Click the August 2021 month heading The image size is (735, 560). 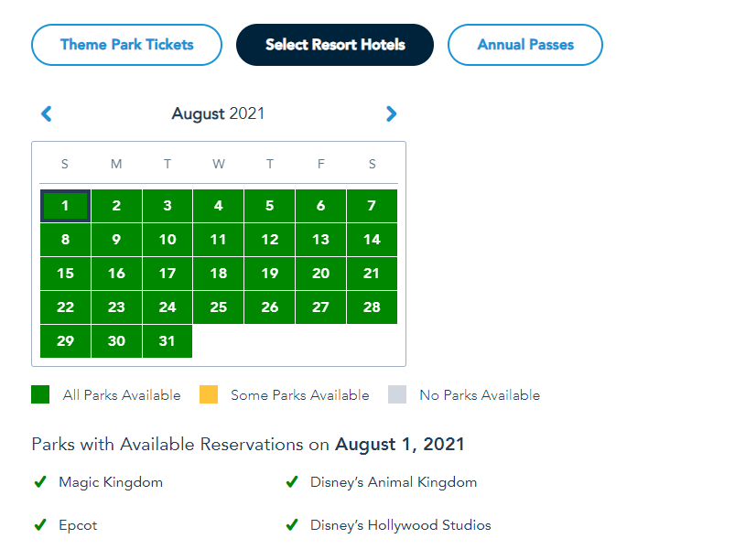(x=218, y=114)
